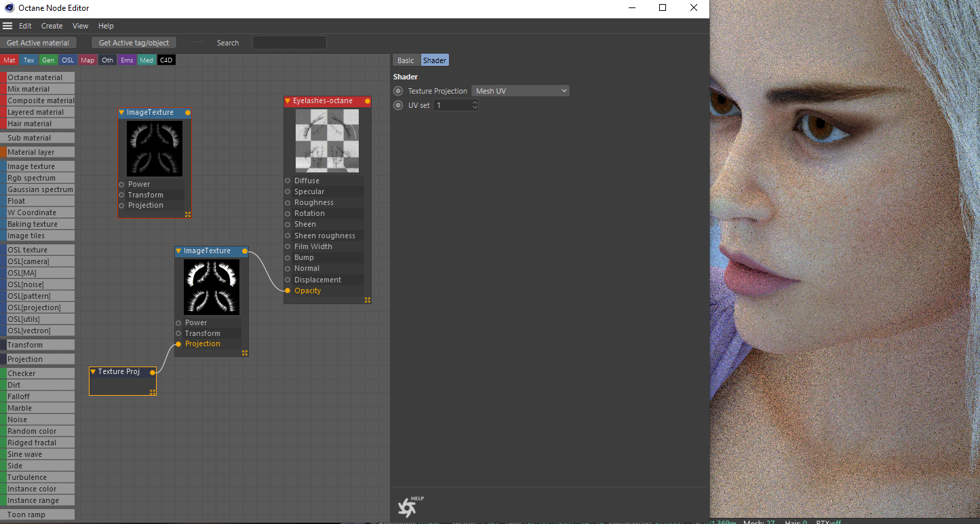
Task: Toggle the Oth node filter
Action: (x=107, y=60)
